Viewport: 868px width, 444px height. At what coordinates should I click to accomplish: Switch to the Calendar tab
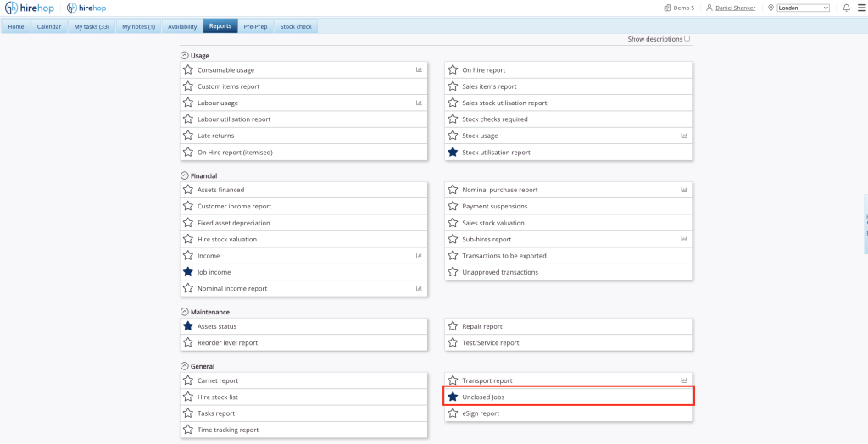coord(49,26)
